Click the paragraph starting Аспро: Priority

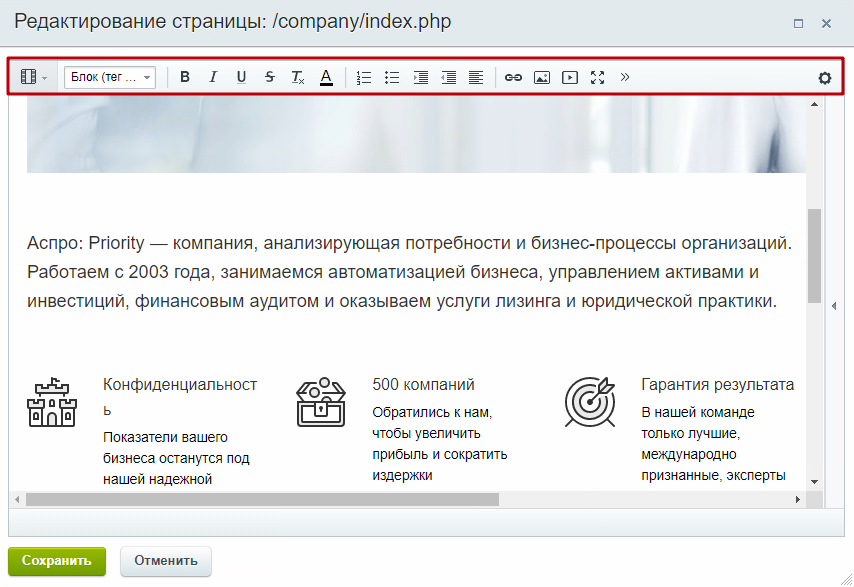click(409, 272)
